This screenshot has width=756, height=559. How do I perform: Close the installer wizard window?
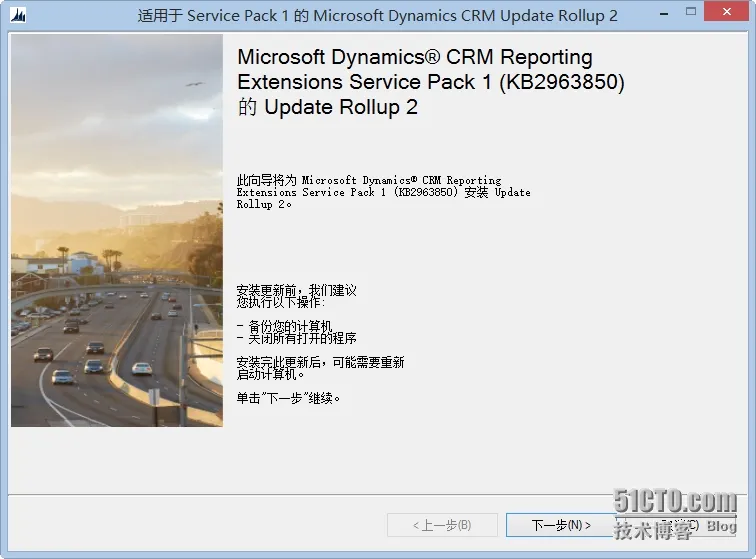(x=726, y=12)
